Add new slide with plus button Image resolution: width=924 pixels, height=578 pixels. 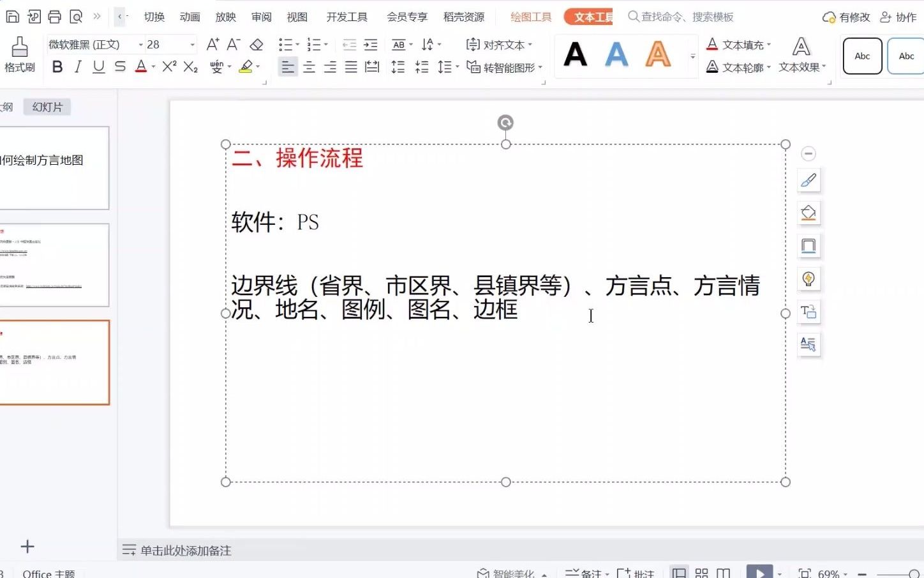click(x=27, y=547)
